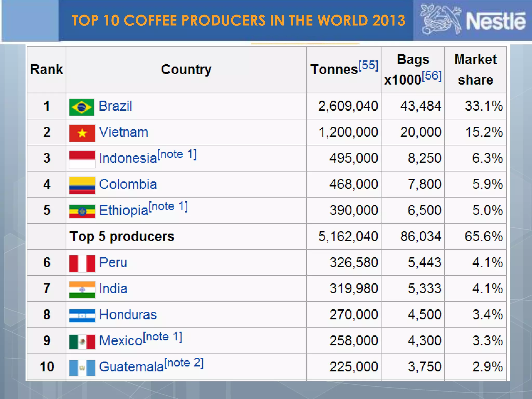Click the Colombia flag icon

[x=82, y=185]
